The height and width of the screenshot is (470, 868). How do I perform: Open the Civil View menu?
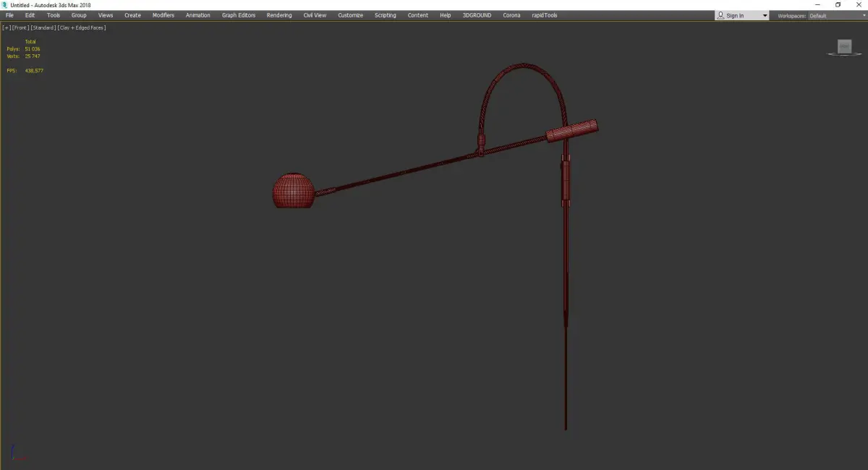pyautogui.click(x=315, y=15)
